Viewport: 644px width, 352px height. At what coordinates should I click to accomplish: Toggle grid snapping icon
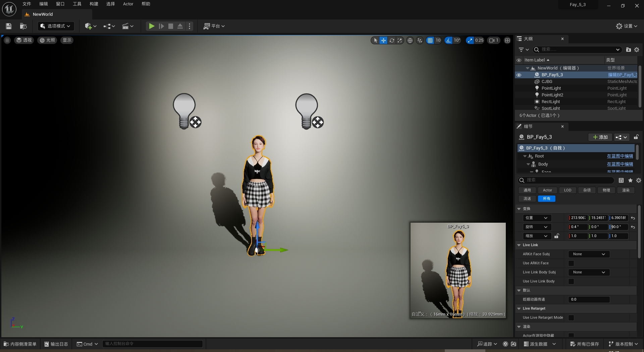[x=430, y=40]
